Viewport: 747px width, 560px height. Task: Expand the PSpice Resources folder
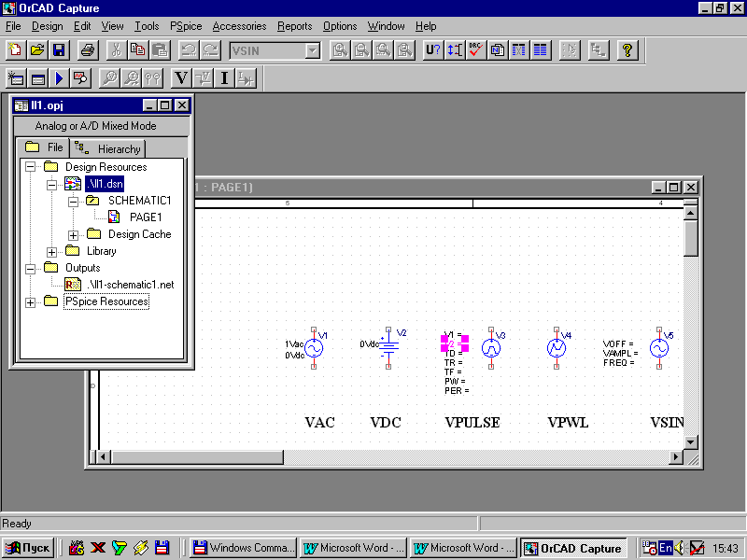point(30,302)
